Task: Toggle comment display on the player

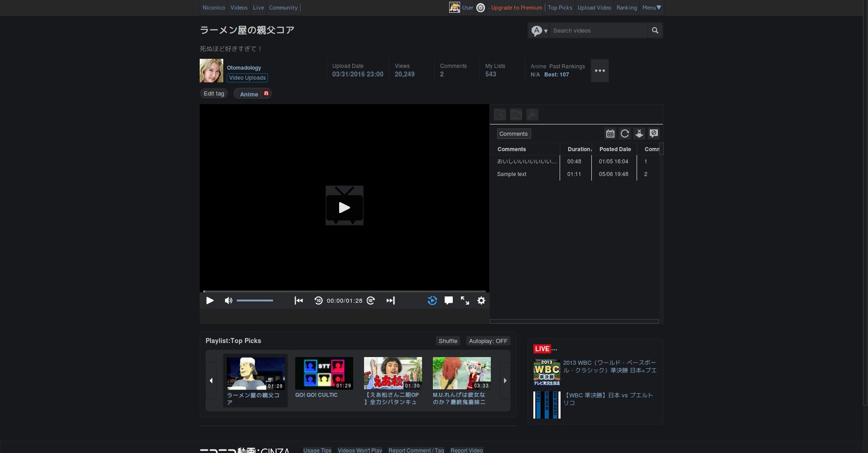Action: (448, 301)
